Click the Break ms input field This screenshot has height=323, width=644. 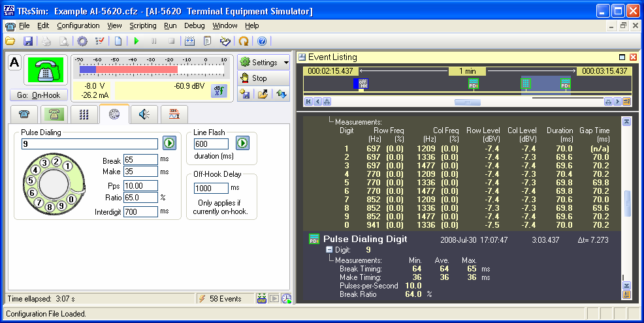pos(140,160)
